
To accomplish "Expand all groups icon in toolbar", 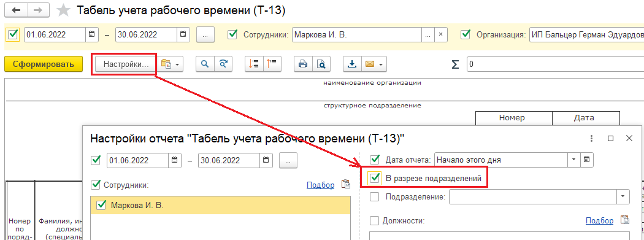I will (x=272, y=64).
